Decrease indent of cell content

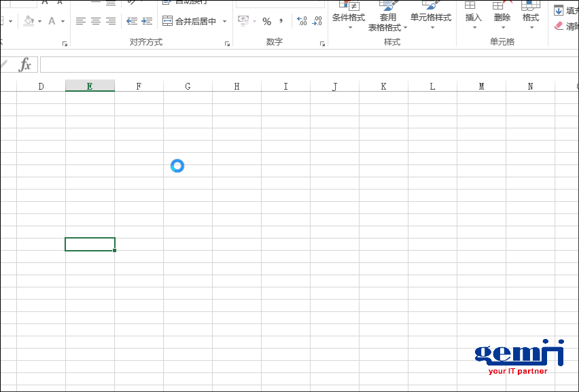(132, 22)
